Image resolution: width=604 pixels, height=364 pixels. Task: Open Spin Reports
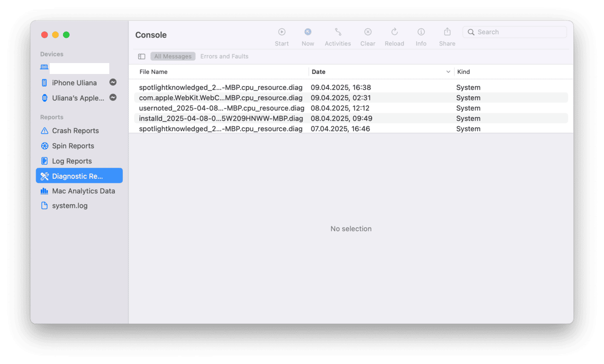tap(79, 146)
